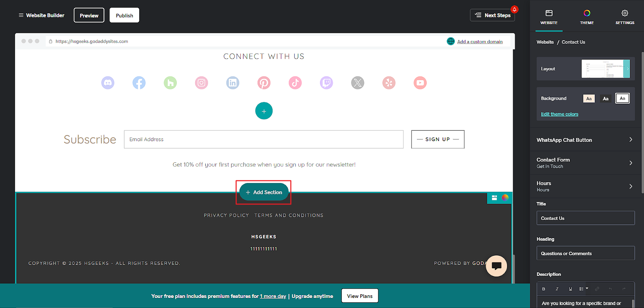Image resolution: width=644 pixels, height=308 pixels.
Task: Open the live chat bubble widget
Action: pos(496,266)
